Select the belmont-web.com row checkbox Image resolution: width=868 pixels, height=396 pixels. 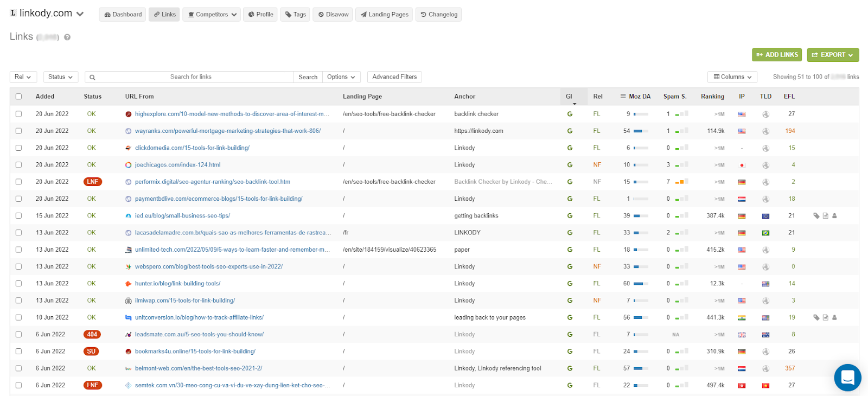pos(18,369)
